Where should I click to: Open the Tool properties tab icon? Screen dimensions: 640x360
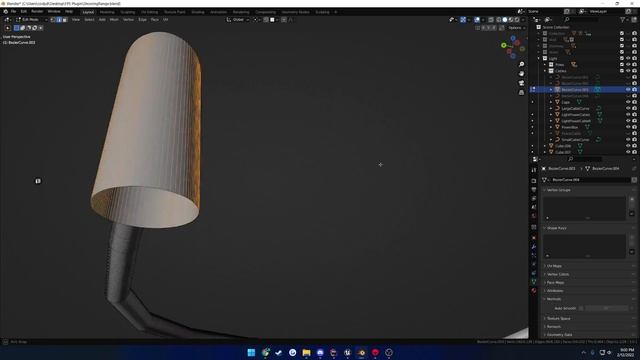point(534,170)
